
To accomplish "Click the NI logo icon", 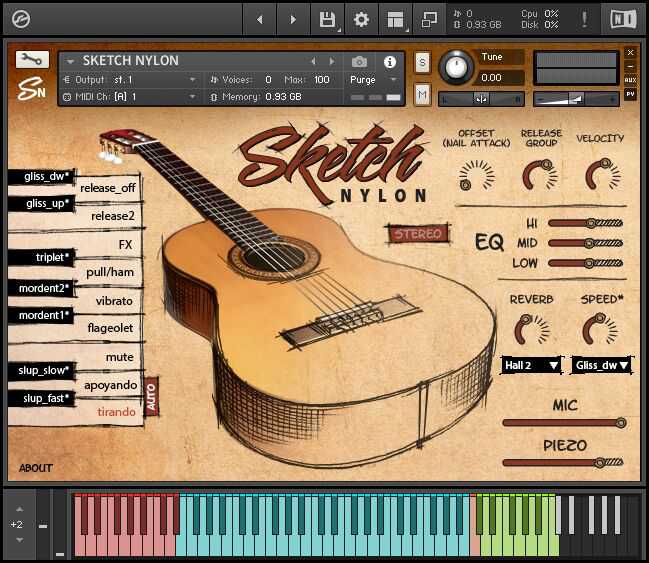I will click(623, 19).
